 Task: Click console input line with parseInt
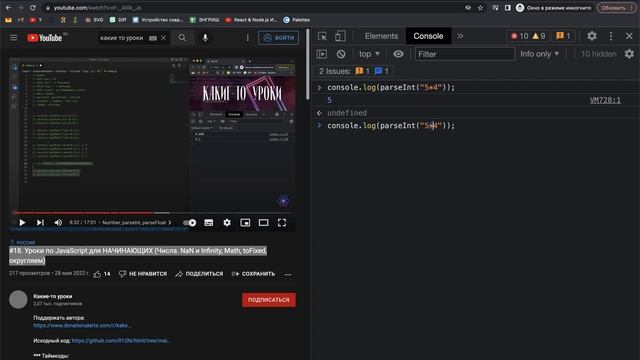coord(391,126)
